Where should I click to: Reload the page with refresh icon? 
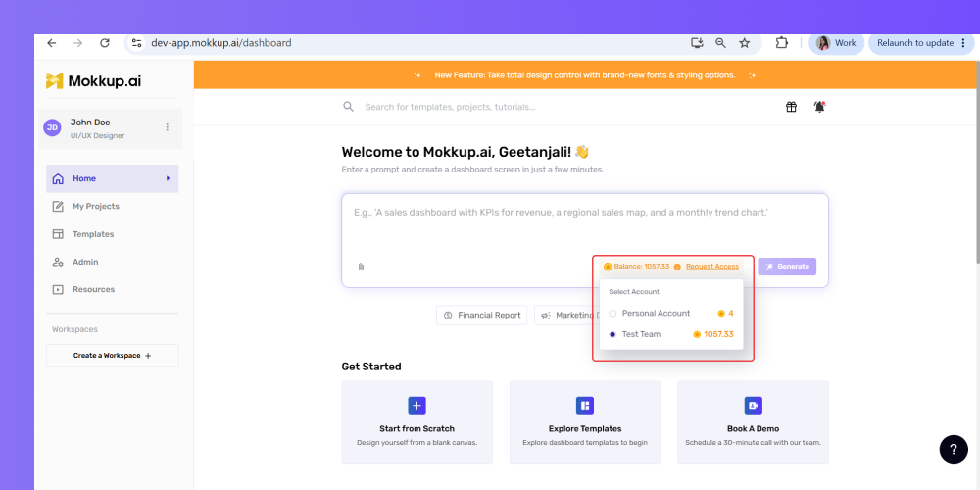(x=105, y=43)
